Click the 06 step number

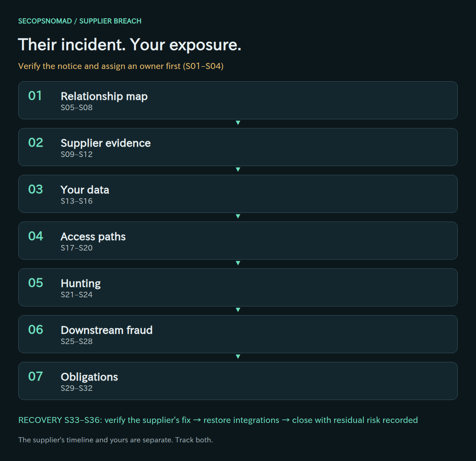click(x=35, y=329)
